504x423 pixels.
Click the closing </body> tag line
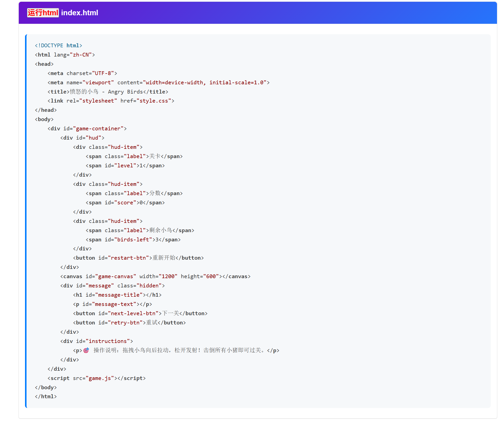click(46, 387)
